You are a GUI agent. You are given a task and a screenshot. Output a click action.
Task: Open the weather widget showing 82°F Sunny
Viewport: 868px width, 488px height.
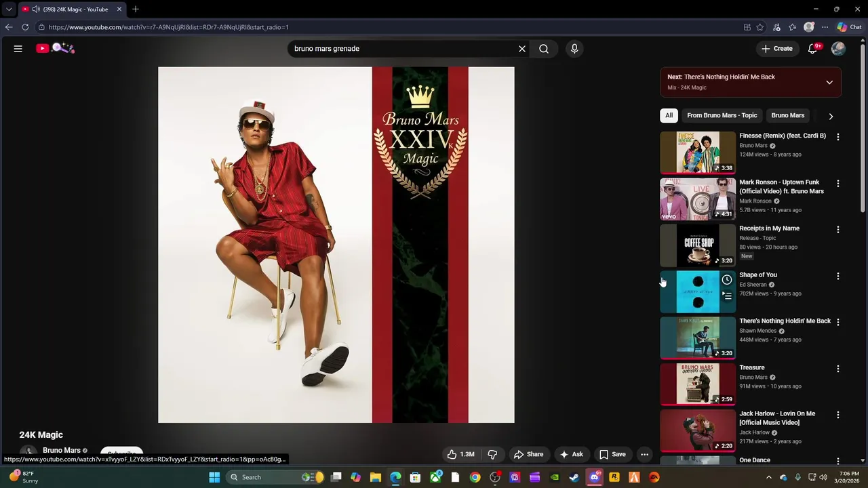coord(23,477)
